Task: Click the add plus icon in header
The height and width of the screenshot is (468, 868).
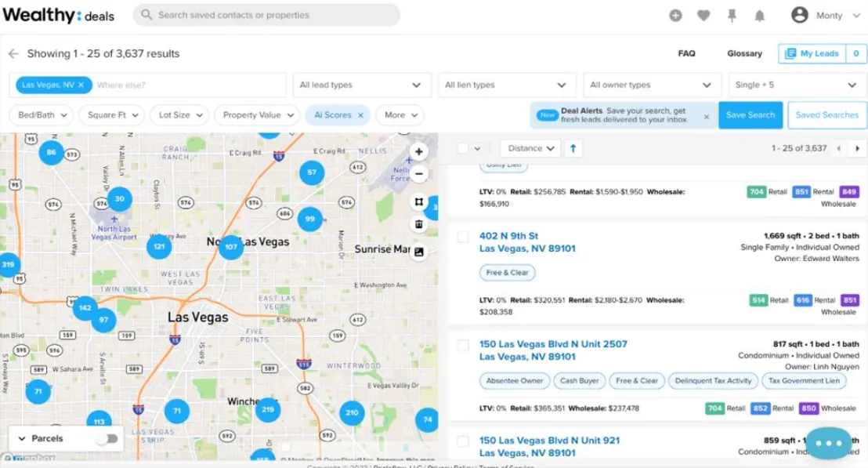Action: coord(675,16)
